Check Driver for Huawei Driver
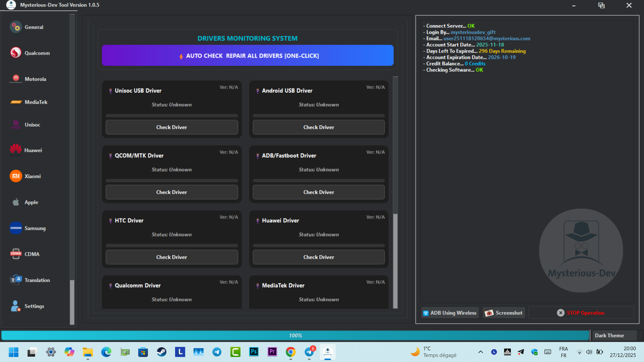This screenshot has height=362, width=644. click(x=319, y=257)
